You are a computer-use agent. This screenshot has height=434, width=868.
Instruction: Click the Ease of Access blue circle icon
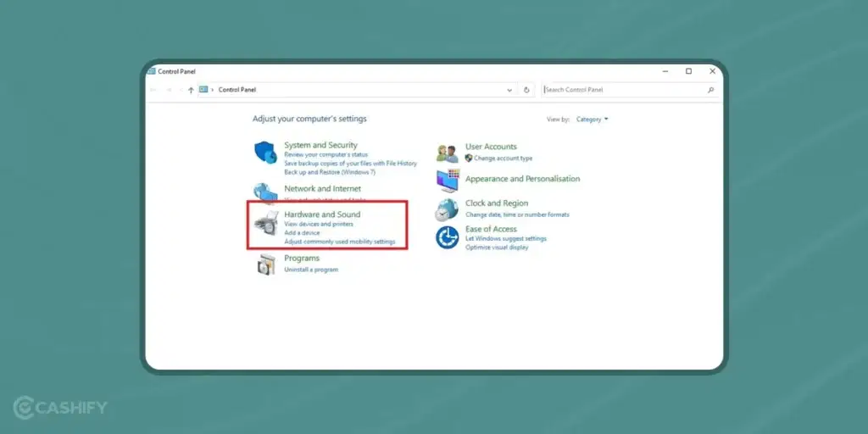click(447, 237)
